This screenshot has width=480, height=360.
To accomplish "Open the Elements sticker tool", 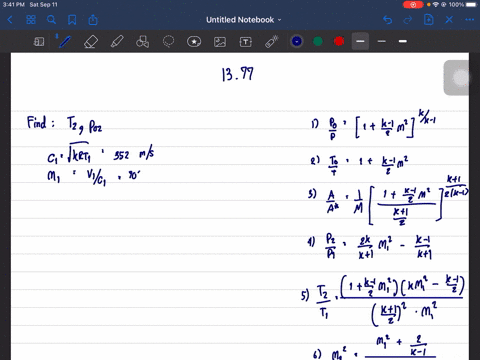I will click(194, 42).
